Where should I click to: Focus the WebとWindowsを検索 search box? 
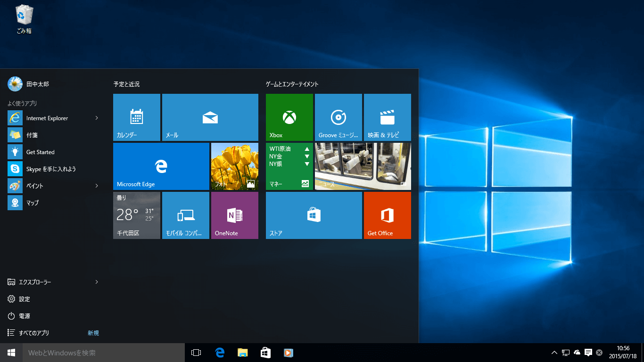tap(104, 353)
